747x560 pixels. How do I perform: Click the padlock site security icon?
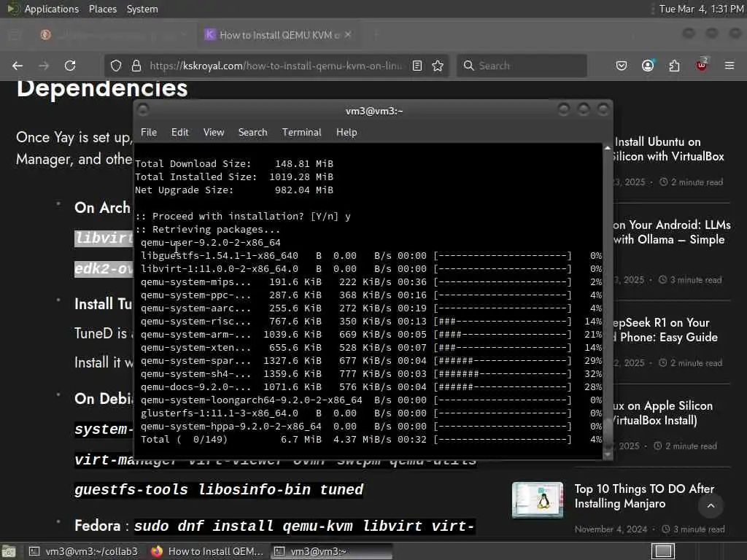(136, 66)
